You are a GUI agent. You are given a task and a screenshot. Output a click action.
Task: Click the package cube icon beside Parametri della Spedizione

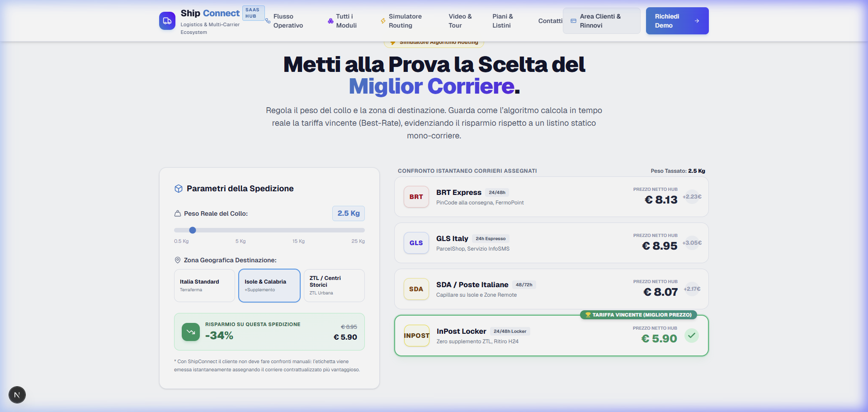point(179,189)
